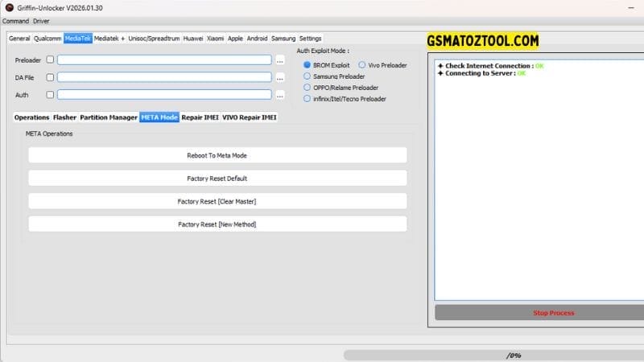Click Factory Reset [Clear Master] button
The width and height of the screenshot is (644, 362).
[x=217, y=201]
